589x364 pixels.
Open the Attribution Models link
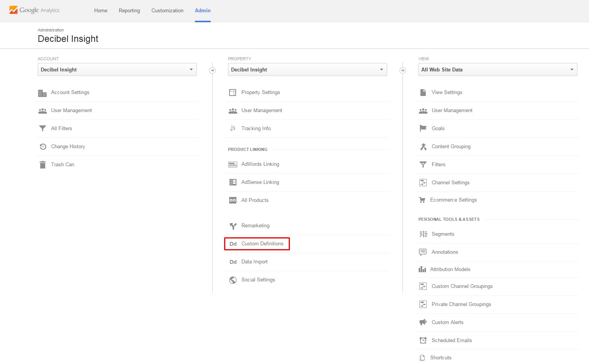point(450,270)
